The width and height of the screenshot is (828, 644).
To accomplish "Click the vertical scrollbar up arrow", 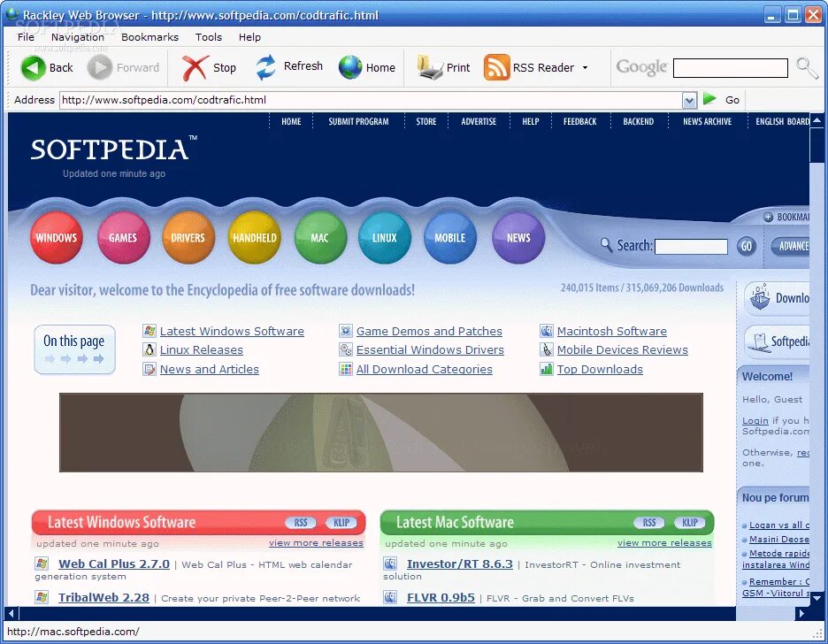I will pyautogui.click(x=816, y=120).
